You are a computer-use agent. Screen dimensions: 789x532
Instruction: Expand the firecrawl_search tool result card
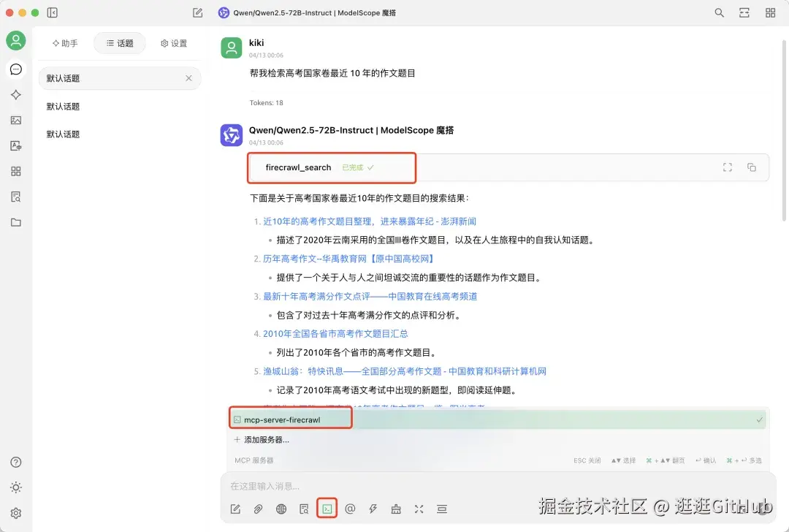[728, 167]
